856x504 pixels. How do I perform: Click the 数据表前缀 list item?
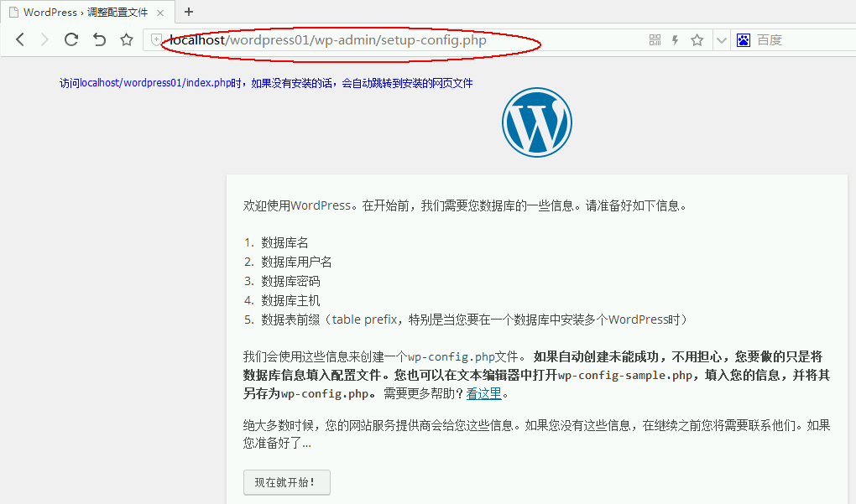click(474, 320)
